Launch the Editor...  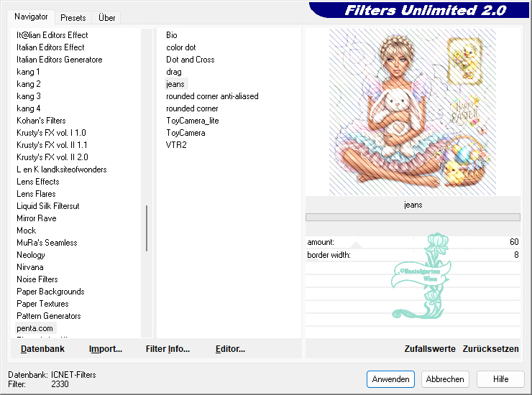coord(230,349)
